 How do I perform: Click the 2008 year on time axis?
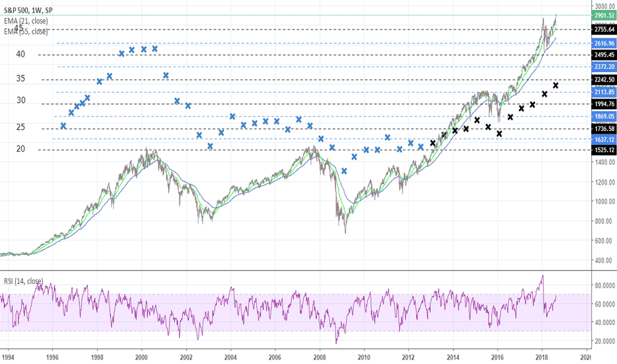(x=320, y=357)
